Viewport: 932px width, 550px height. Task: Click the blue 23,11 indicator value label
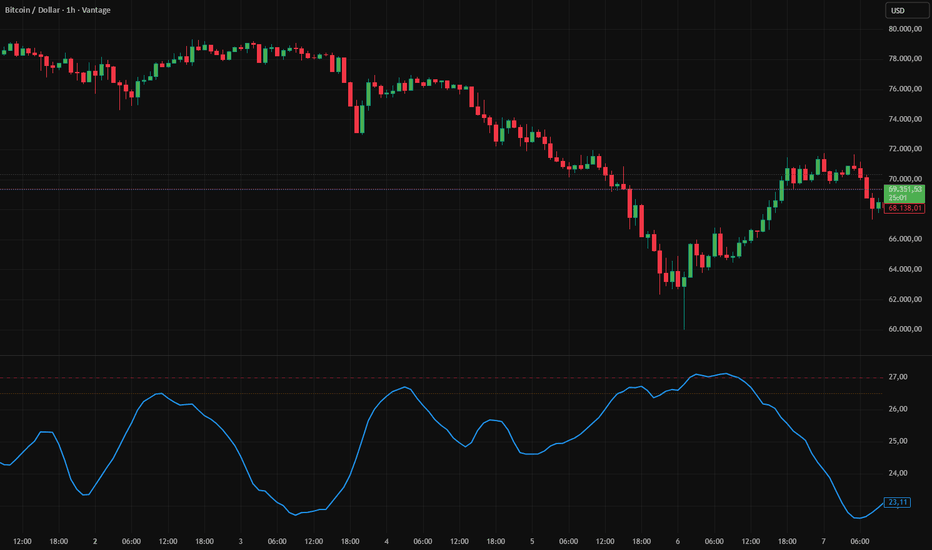point(897,502)
